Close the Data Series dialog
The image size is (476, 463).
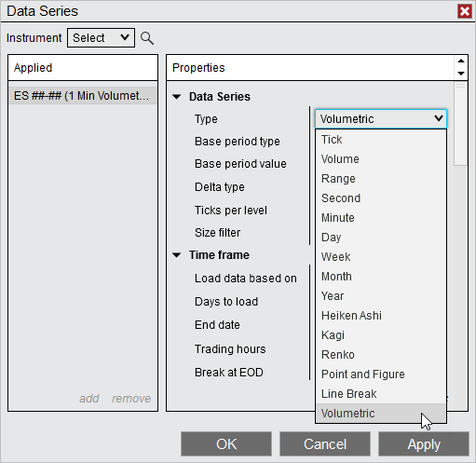pos(465,11)
